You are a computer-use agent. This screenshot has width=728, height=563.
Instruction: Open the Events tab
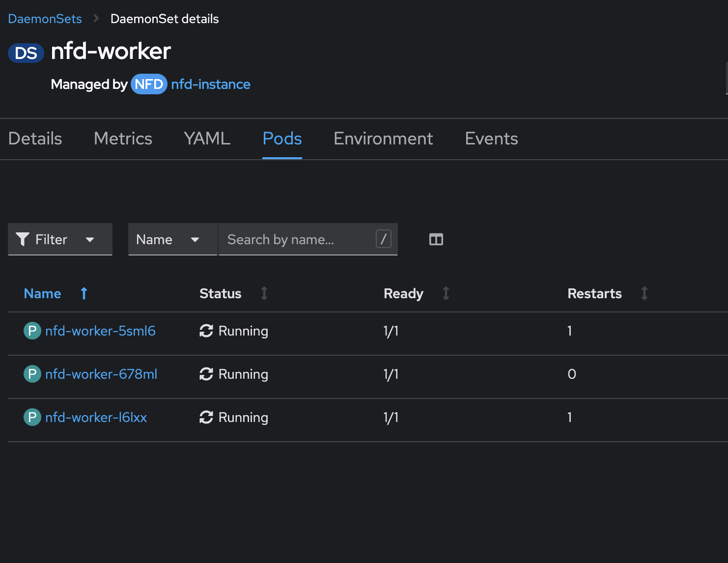(x=491, y=139)
